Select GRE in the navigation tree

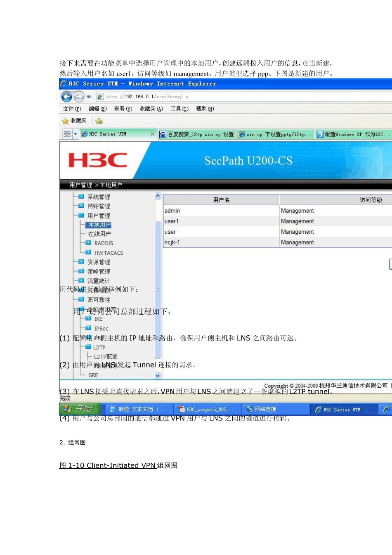click(x=93, y=375)
